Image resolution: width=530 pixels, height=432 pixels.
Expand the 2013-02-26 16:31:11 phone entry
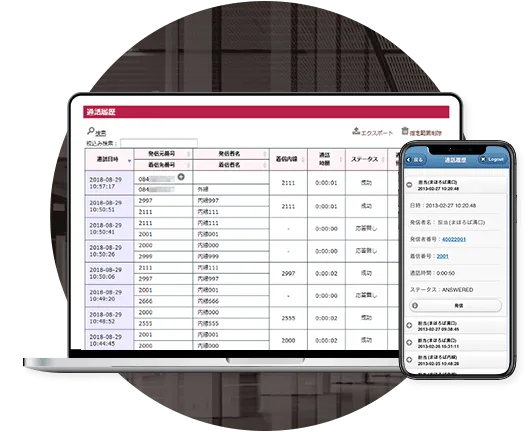pos(409,342)
